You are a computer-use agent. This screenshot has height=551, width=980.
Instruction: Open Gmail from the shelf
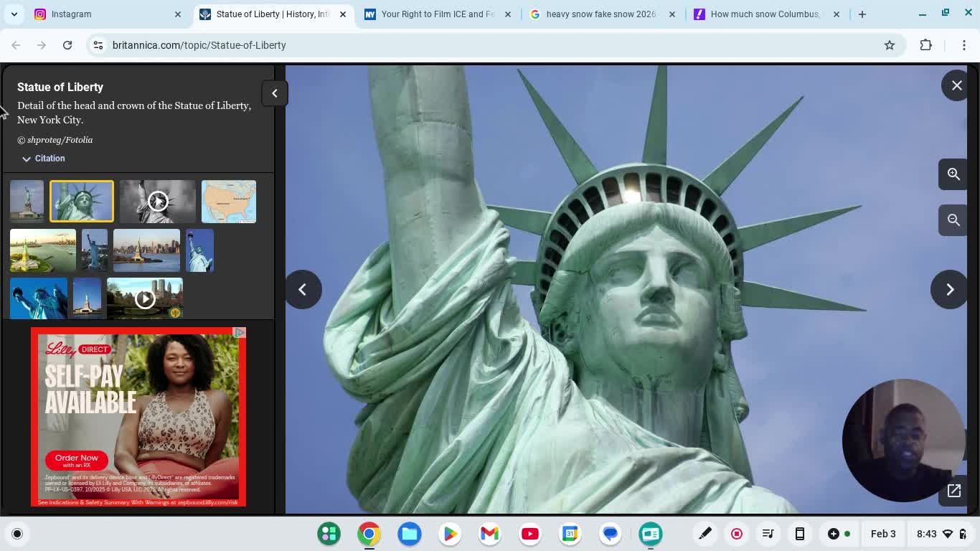point(489,534)
